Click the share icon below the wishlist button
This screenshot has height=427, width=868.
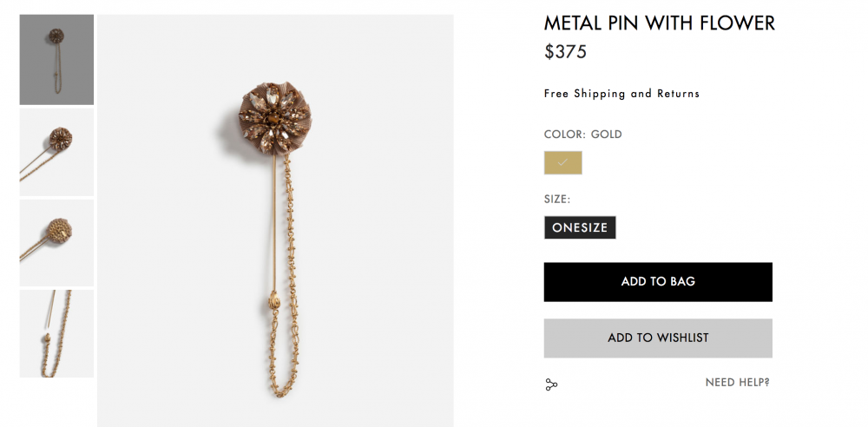point(551,384)
